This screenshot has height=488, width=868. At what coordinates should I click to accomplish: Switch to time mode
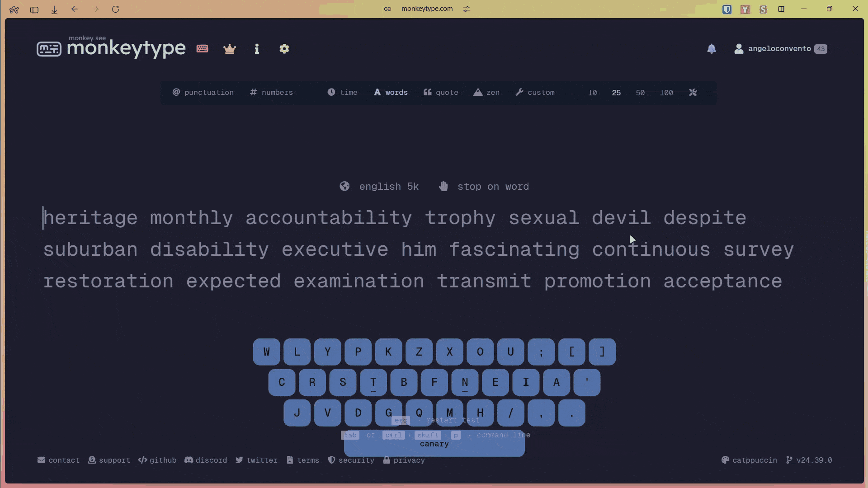click(342, 93)
